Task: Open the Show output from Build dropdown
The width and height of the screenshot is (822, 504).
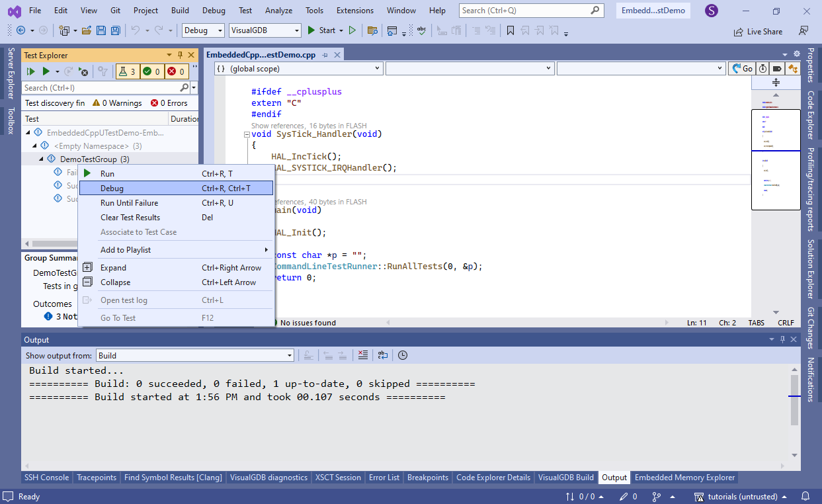Action: point(195,355)
